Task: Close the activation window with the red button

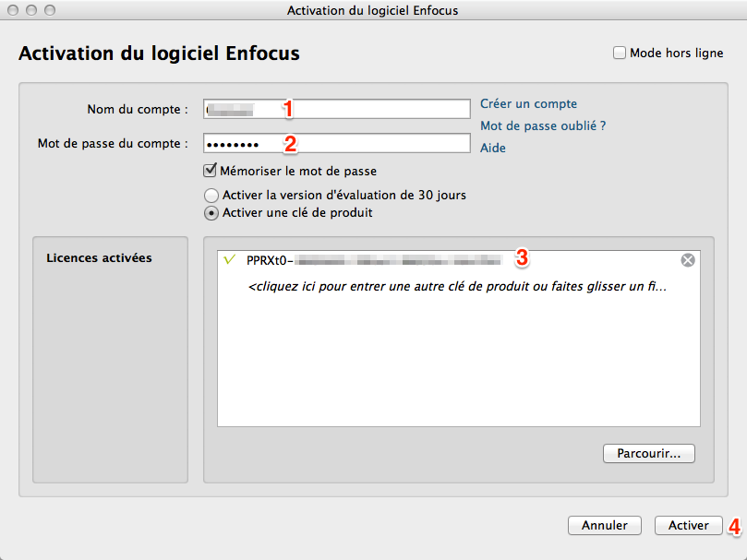Action: click(x=13, y=10)
